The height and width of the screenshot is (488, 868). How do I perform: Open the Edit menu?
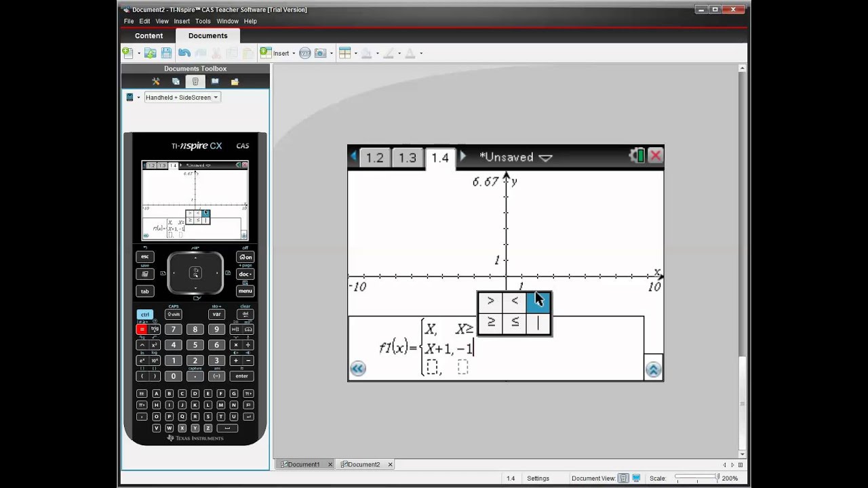[144, 21]
